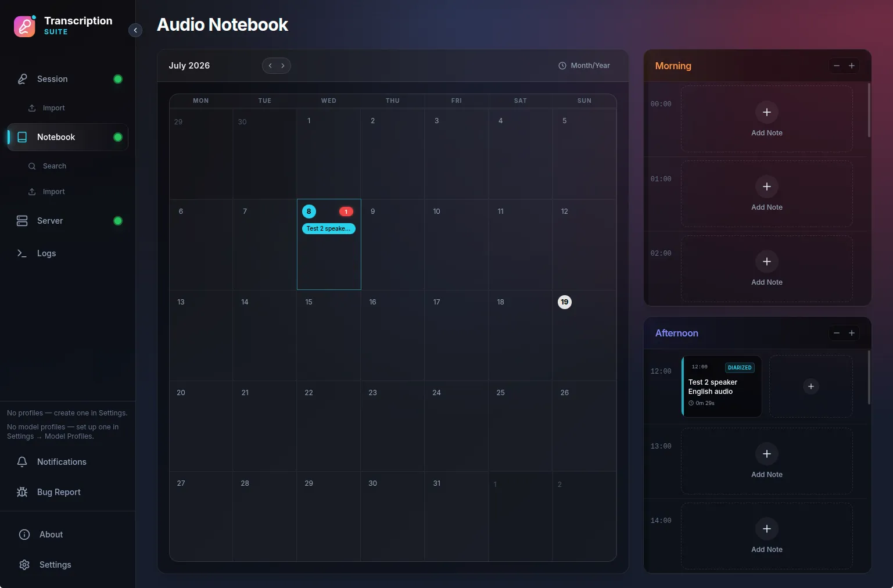Click the Notebook book icon
The height and width of the screenshot is (588, 893).
point(22,137)
